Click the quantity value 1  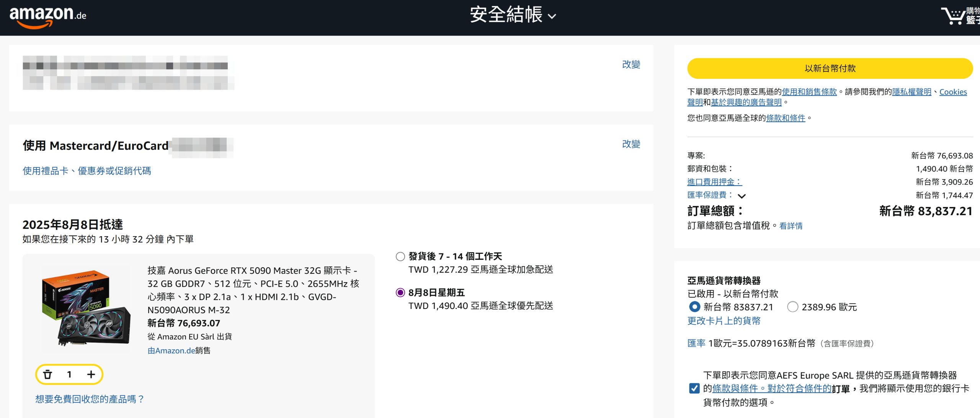click(x=69, y=374)
